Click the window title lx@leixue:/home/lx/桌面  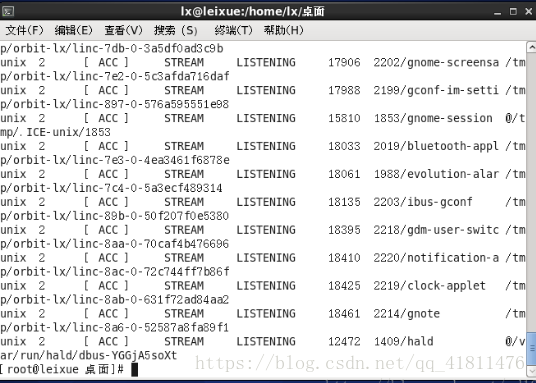tap(253, 12)
